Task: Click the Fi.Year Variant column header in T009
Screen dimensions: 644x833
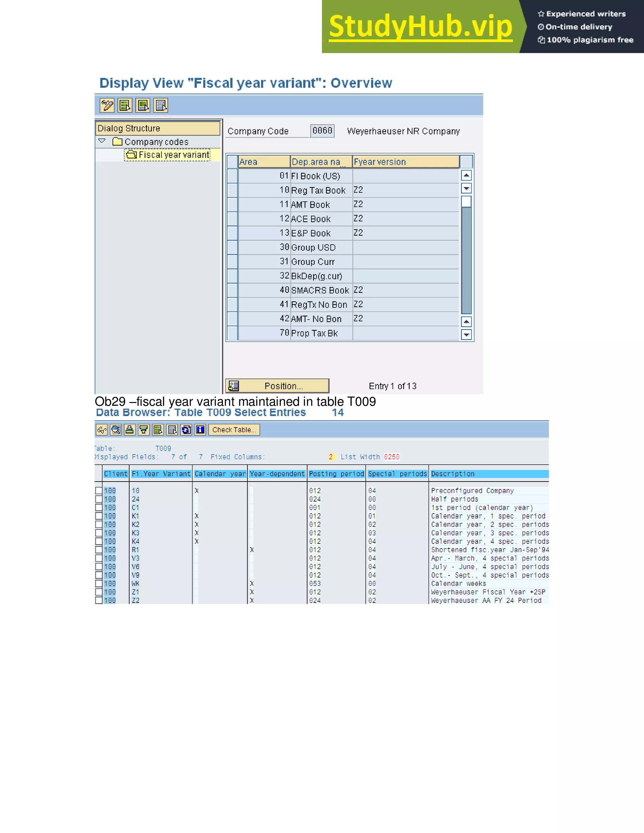Action: (x=161, y=474)
